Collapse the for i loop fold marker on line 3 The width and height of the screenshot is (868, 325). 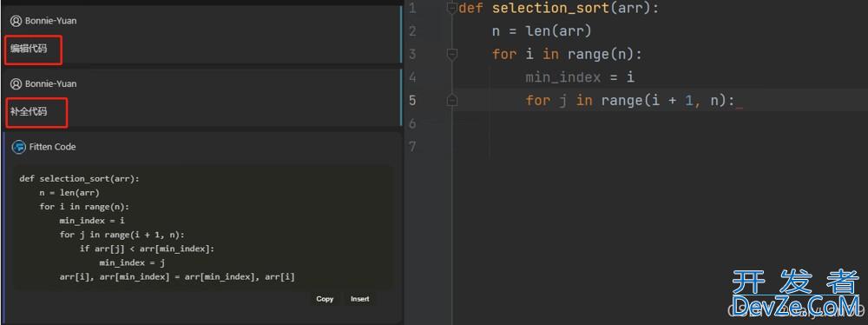tap(452, 54)
